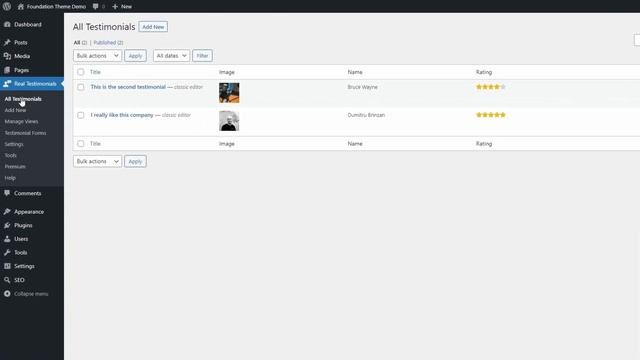Check the second testimonial row checkbox
The width and height of the screenshot is (640, 360).
tap(81, 87)
